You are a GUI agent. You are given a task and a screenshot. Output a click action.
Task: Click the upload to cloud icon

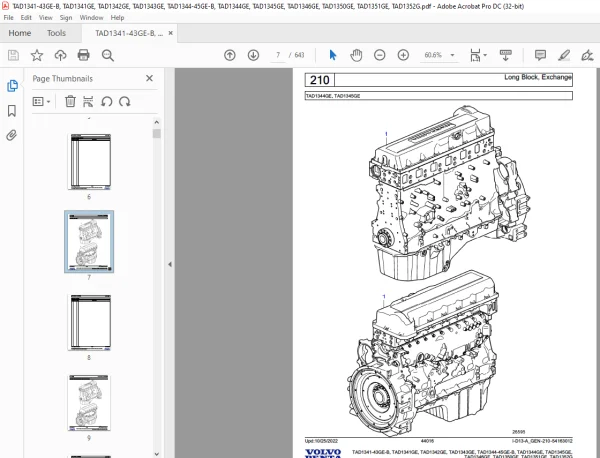point(60,55)
